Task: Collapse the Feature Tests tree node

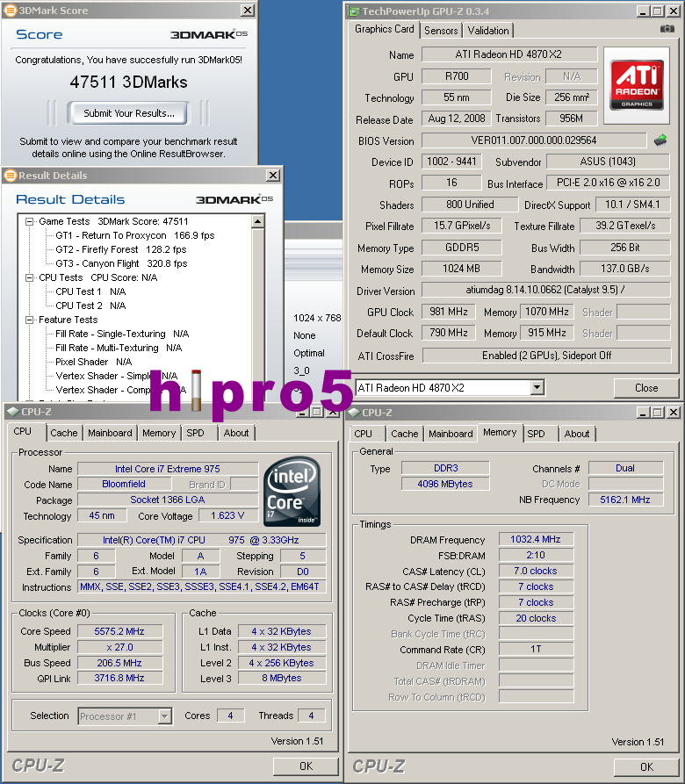Action: tap(30, 320)
